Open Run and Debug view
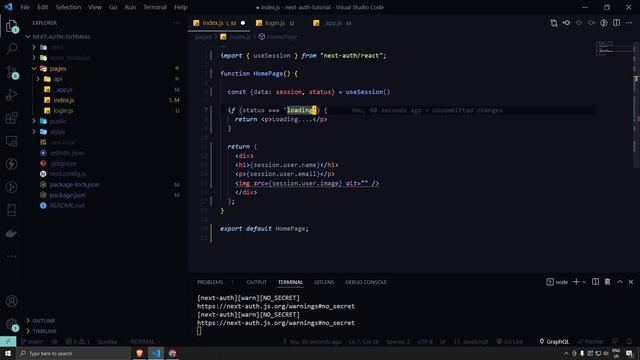 12,95
